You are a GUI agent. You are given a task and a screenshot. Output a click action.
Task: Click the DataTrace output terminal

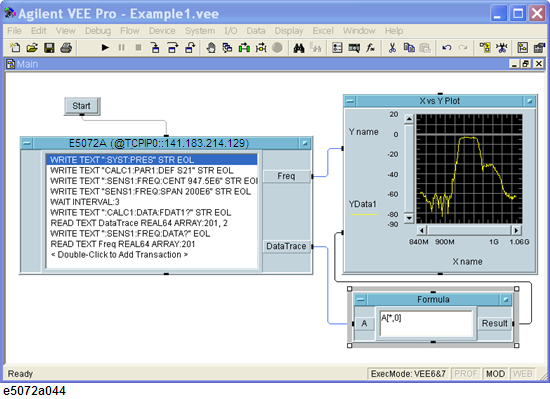pyautogui.click(x=287, y=246)
